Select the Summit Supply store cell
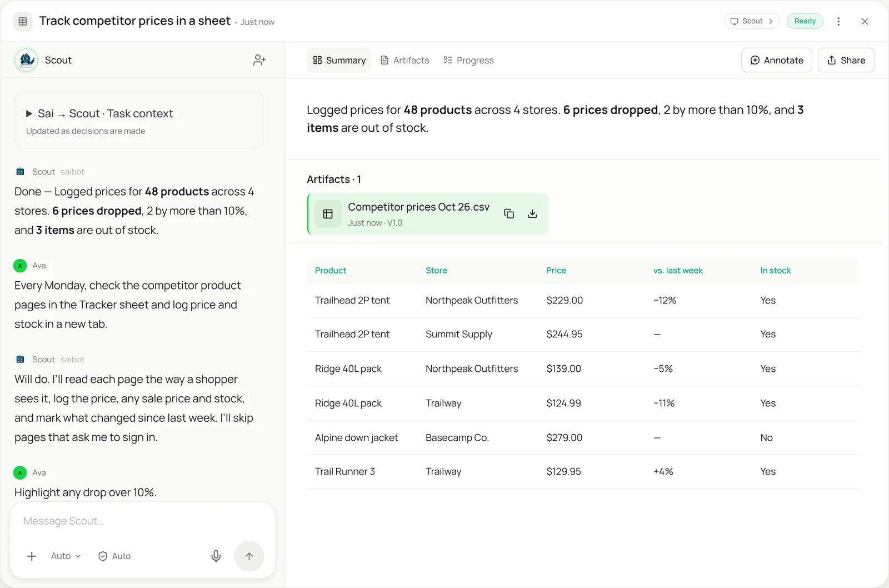889x588 pixels. [x=459, y=334]
